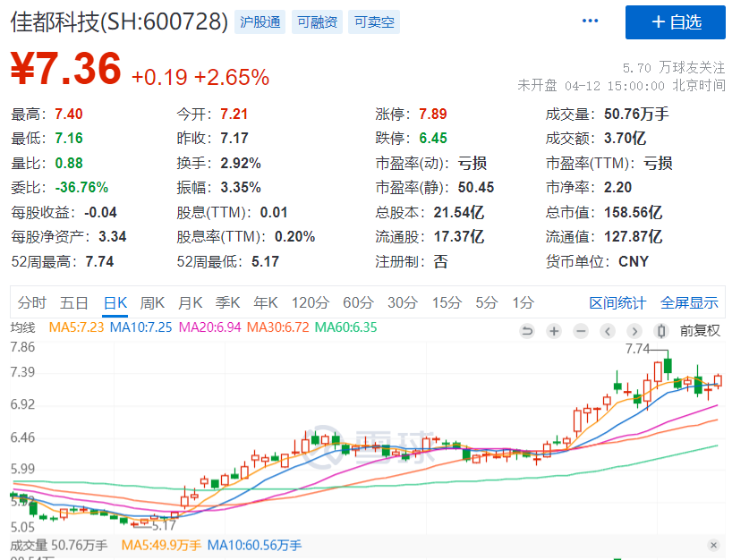Switch to the 1分 chart tab

click(523, 303)
